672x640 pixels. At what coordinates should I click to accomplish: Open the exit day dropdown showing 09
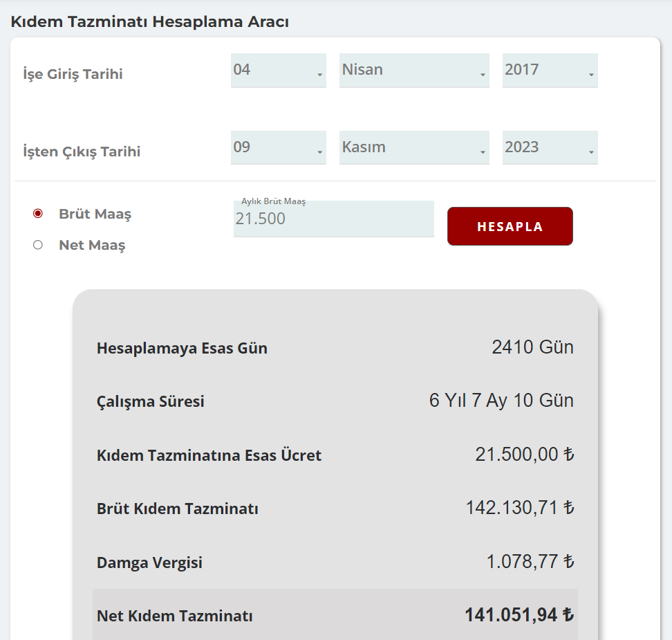279,147
